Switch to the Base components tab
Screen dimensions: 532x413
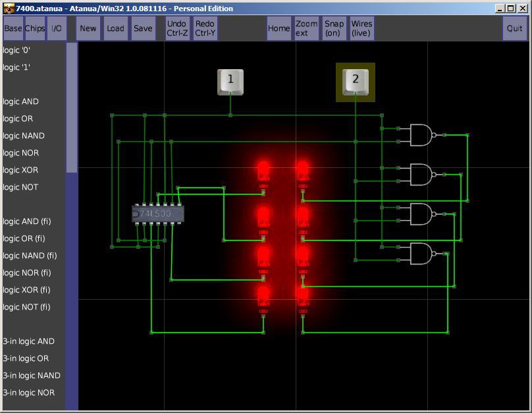point(13,28)
